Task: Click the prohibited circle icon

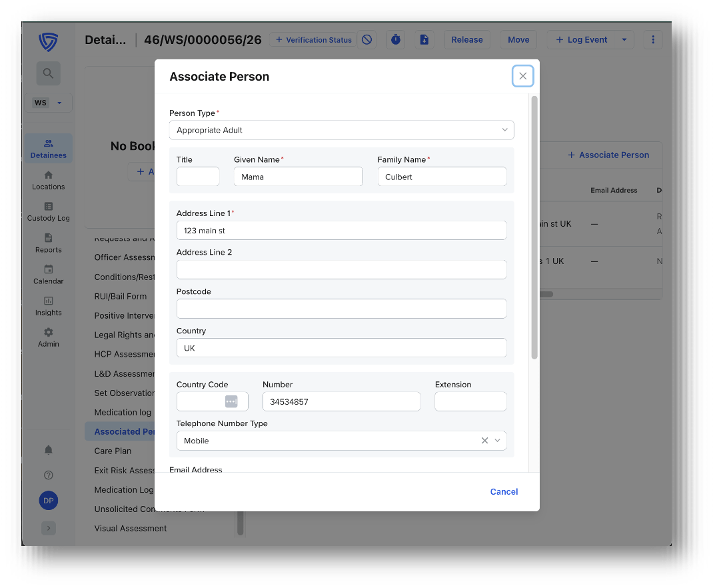Action: pos(366,40)
